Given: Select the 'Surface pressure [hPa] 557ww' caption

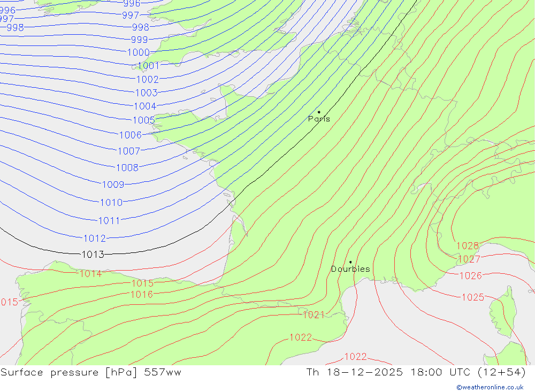Looking at the screenshot, I should [91, 372].
